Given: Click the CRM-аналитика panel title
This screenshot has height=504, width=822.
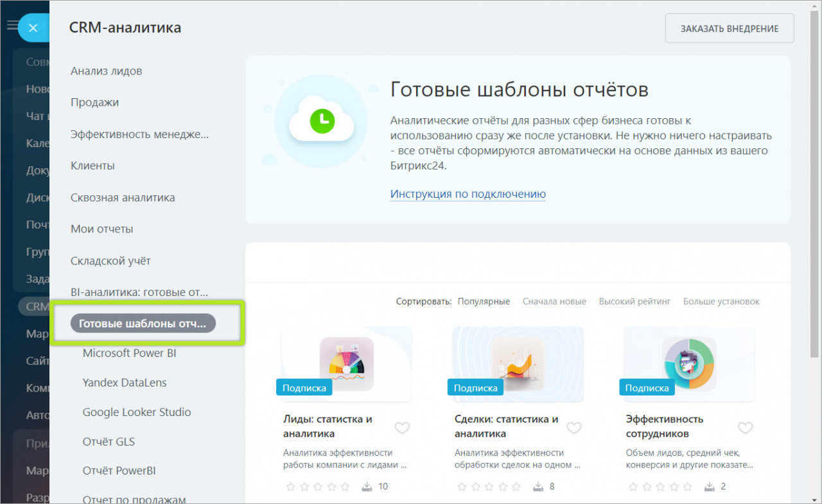Looking at the screenshot, I should tap(125, 28).
